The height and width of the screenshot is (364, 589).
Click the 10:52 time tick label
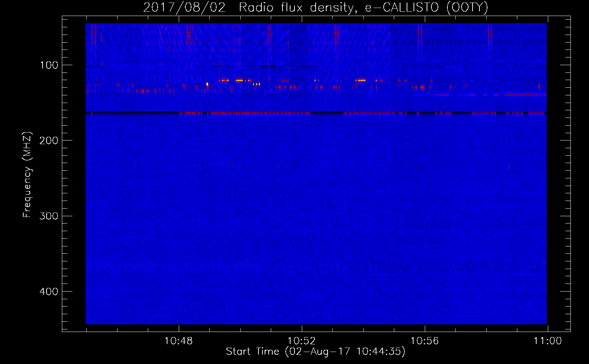point(302,341)
